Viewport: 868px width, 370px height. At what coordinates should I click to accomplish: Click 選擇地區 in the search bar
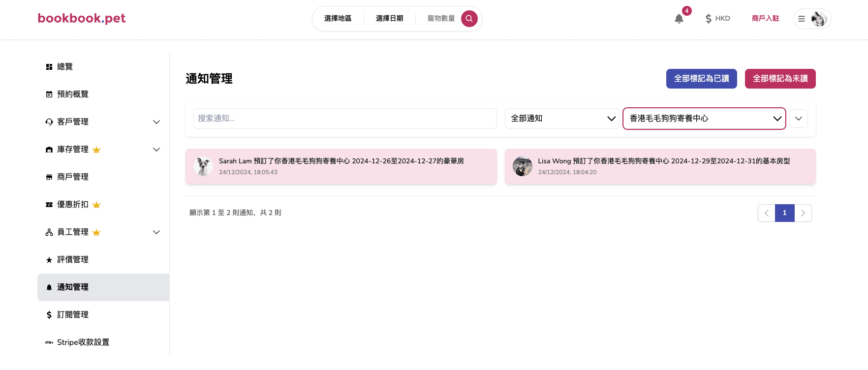[x=338, y=19]
